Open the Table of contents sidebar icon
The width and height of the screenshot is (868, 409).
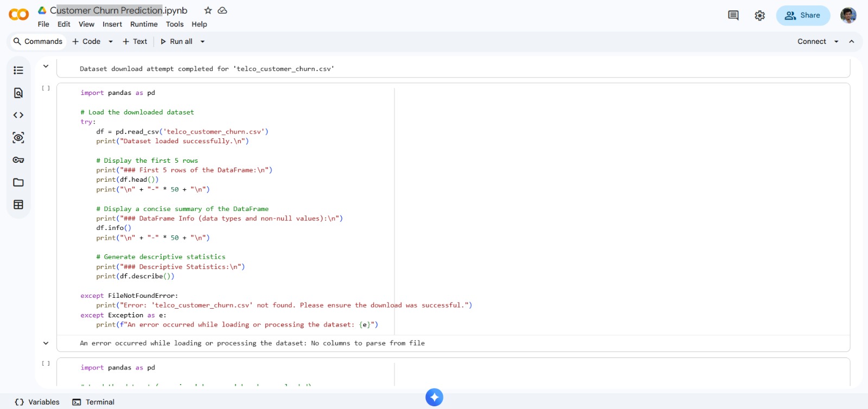[x=18, y=71]
